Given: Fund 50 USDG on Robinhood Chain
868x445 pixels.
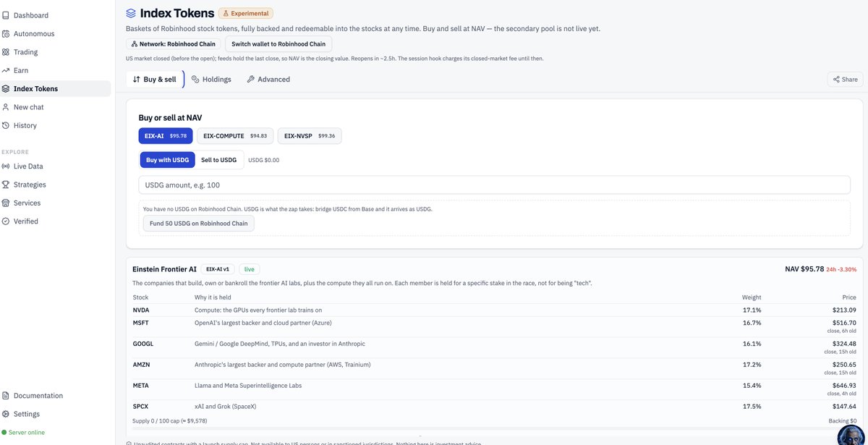Looking at the screenshot, I should point(199,224).
